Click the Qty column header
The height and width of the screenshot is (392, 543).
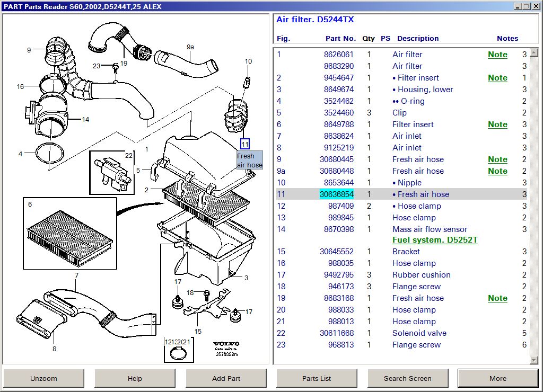pyautogui.click(x=369, y=38)
